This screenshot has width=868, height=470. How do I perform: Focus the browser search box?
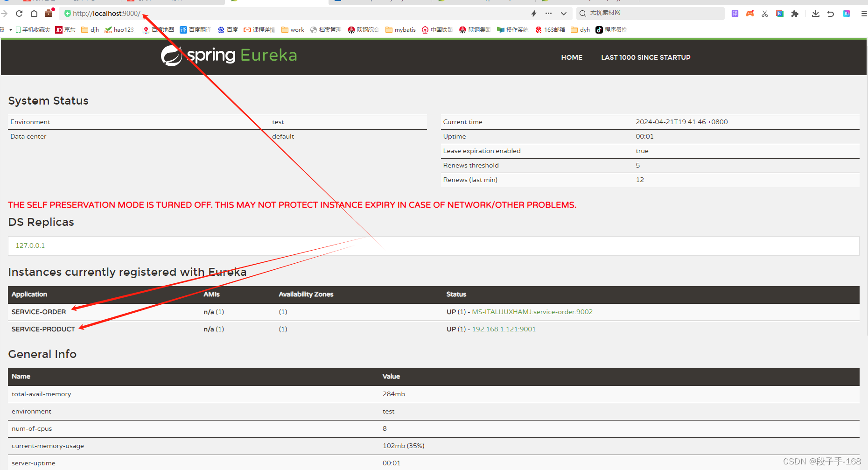tap(651, 13)
